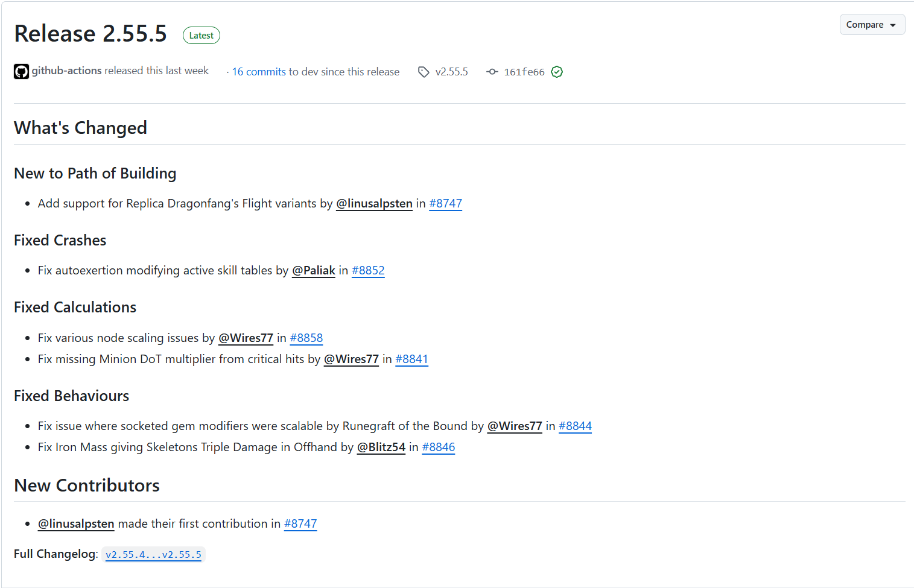Viewport: 914px width, 588px height.
Task: Click the commit icon beside 161fe66
Action: [492, 72]
